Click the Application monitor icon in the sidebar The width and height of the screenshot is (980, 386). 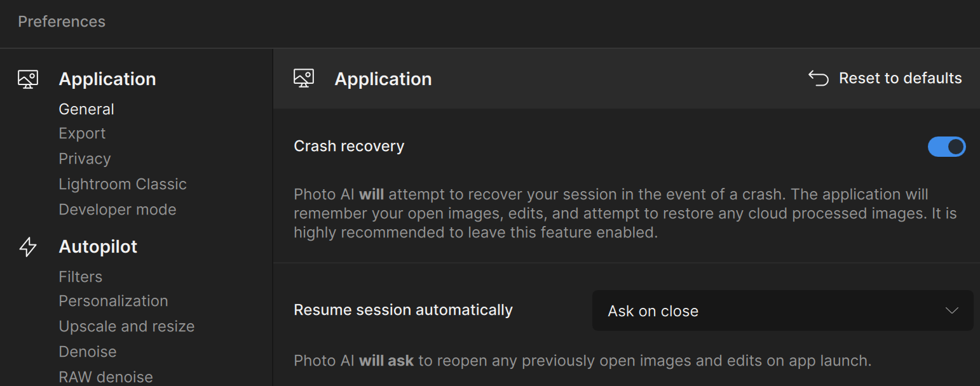tap(27, 79)
